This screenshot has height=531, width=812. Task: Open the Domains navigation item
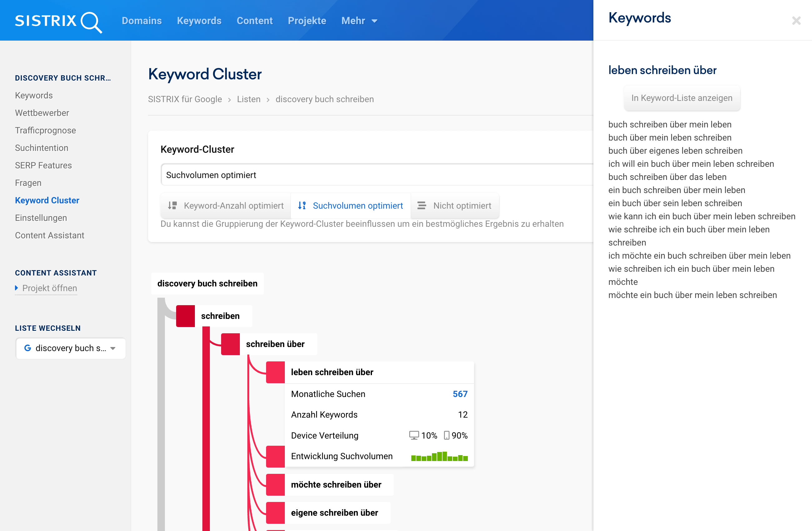141,21
